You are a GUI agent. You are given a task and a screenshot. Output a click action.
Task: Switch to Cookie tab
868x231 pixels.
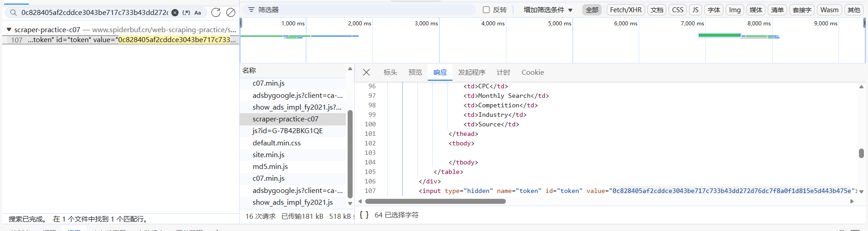coord(533,72)
